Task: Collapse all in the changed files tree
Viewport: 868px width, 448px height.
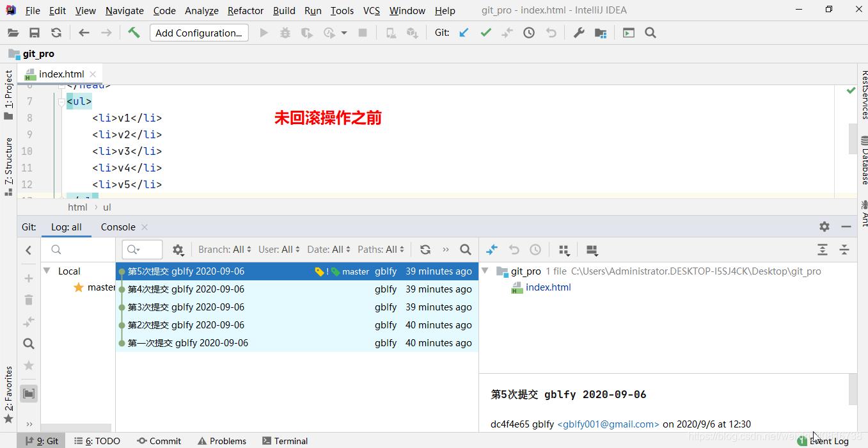Action: point(844,250)
